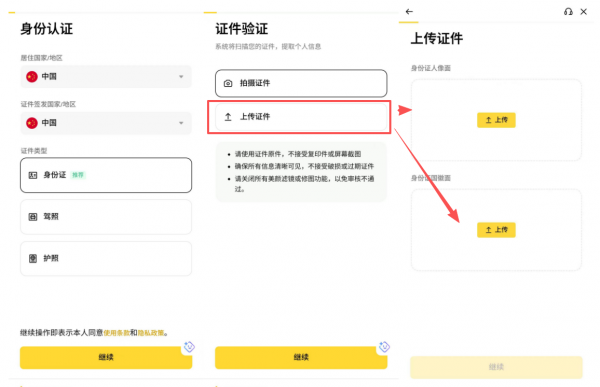The image size is (600, 387).
Task: Click the 证件类型 label
Action: pos(34,151)
